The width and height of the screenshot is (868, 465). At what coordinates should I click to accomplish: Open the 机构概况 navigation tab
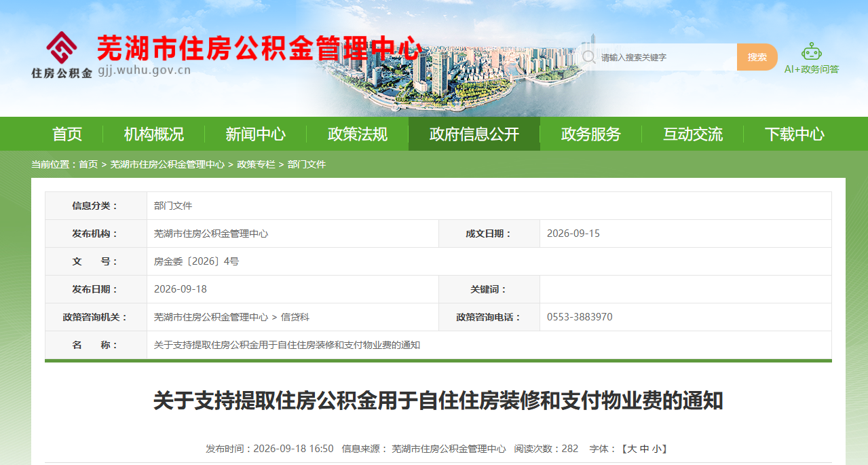[154, 134]
